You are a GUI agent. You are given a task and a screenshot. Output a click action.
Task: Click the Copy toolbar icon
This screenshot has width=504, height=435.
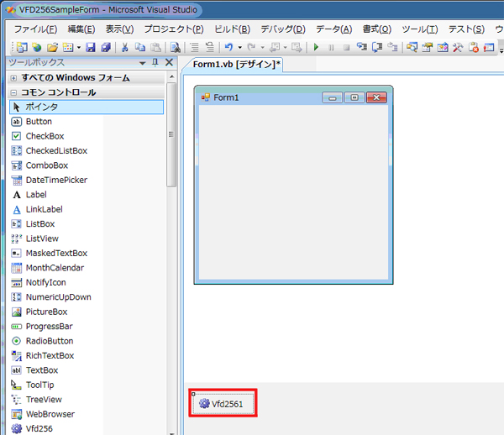[139, 48]
